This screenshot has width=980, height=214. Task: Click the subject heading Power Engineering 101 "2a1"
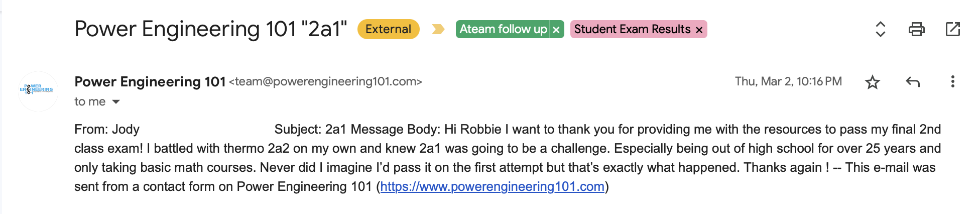click(210, 29)
